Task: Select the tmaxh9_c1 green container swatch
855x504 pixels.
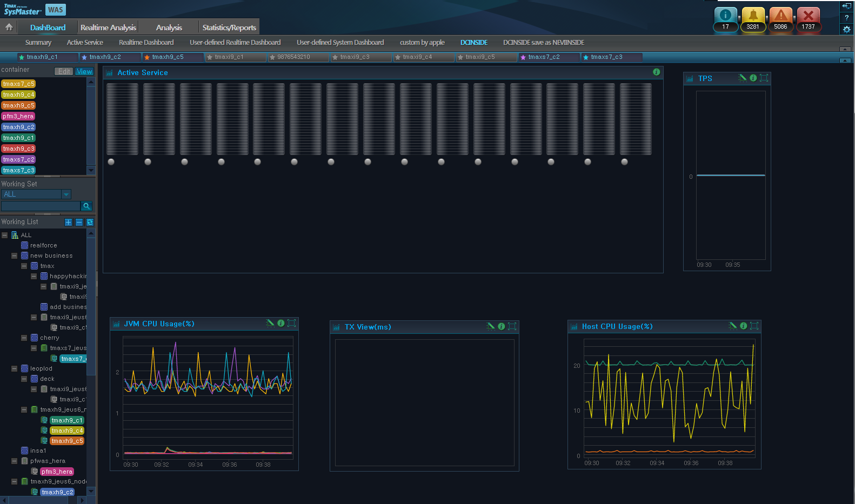Action: click(18, 138)
